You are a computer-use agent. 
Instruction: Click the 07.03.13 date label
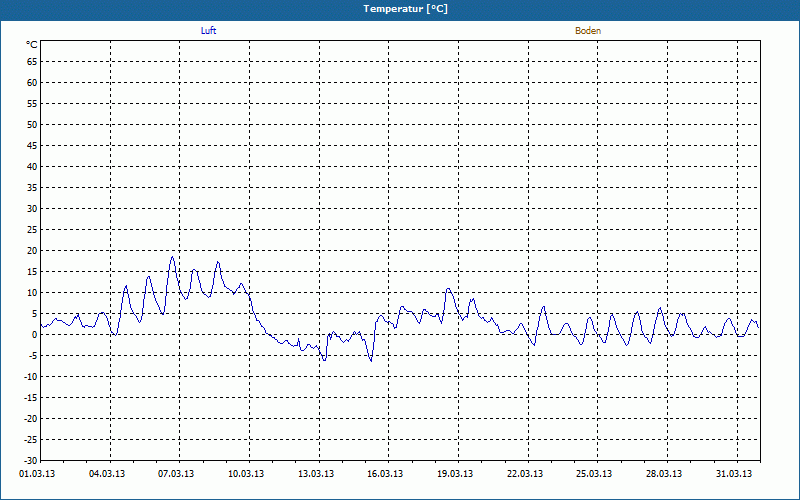(x=176, y=473)
